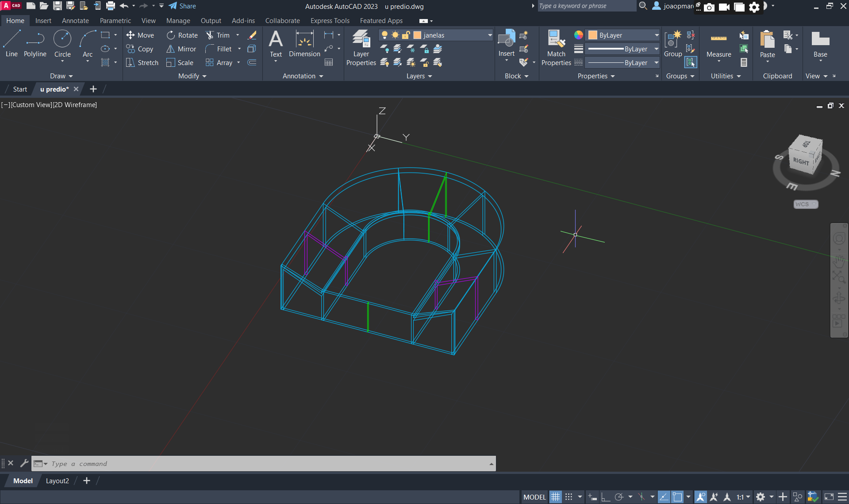Expand the Draw panel
This screenshot has width=849, height=504.
pyautogui.click(x=61, y=76)
